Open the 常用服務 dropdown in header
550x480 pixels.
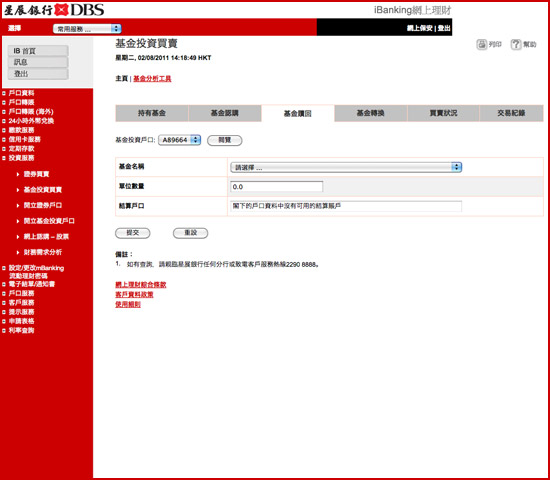(87, 29)
